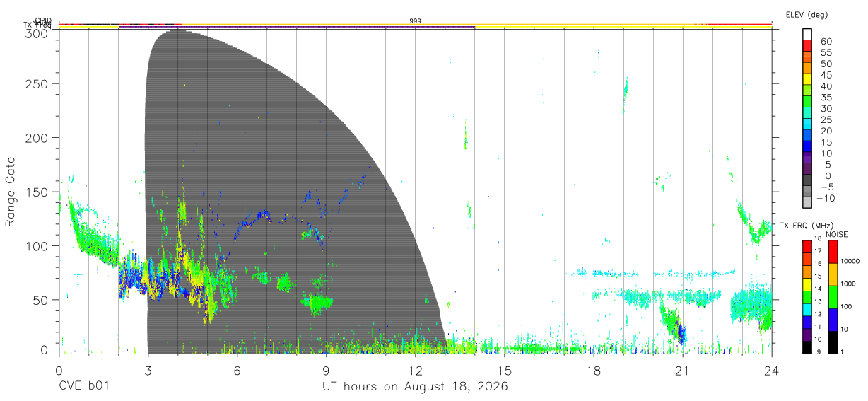The height and width of the screenshot is (401, 868).
Task: Click the '18' label on TX FRQ colorbar
Action: tap(817, 239)
